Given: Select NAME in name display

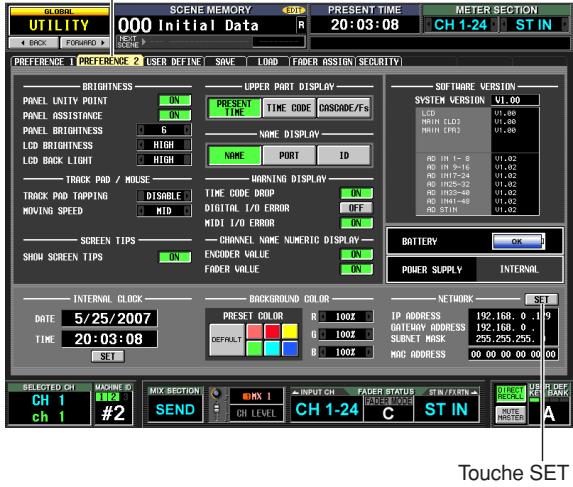Looking at the screenshot, I should click(234, 156).
